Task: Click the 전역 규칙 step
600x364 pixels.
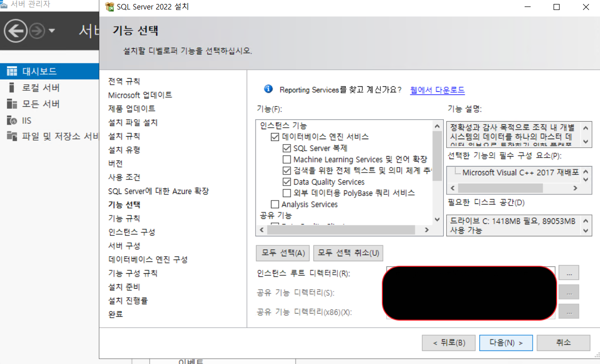Action: 124,81
